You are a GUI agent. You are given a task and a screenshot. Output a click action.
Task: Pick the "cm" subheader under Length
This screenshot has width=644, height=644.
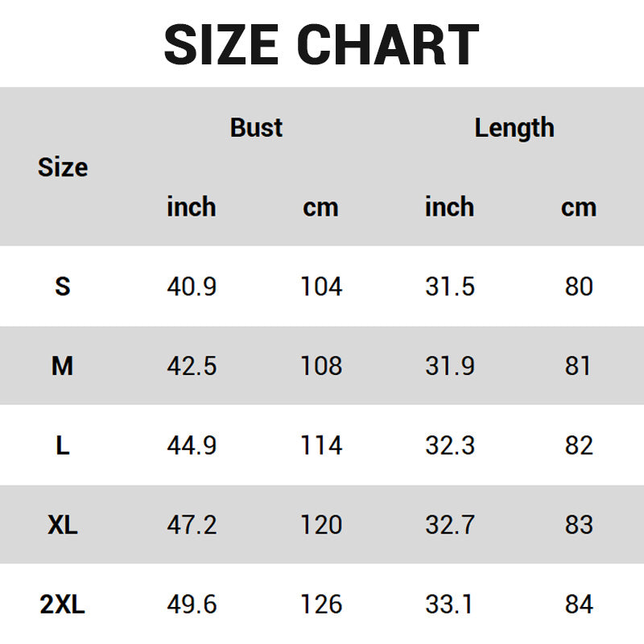click(579, 207)
